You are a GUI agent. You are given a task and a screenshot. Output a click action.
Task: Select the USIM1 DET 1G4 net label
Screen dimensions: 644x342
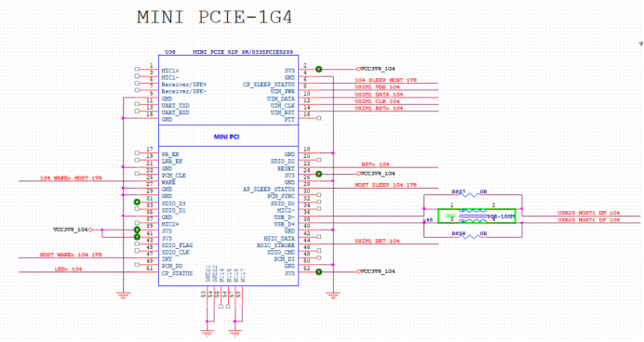377,241
